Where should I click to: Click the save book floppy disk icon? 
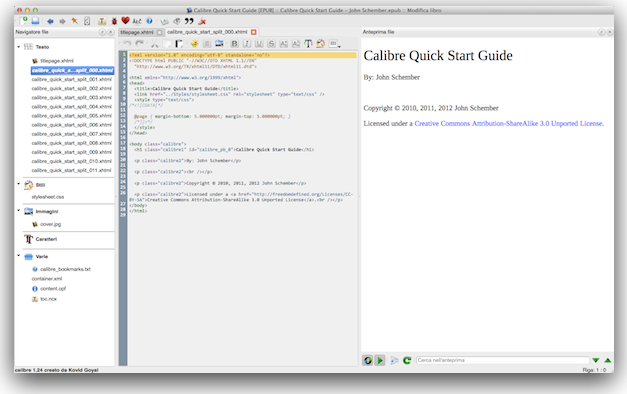35,21
